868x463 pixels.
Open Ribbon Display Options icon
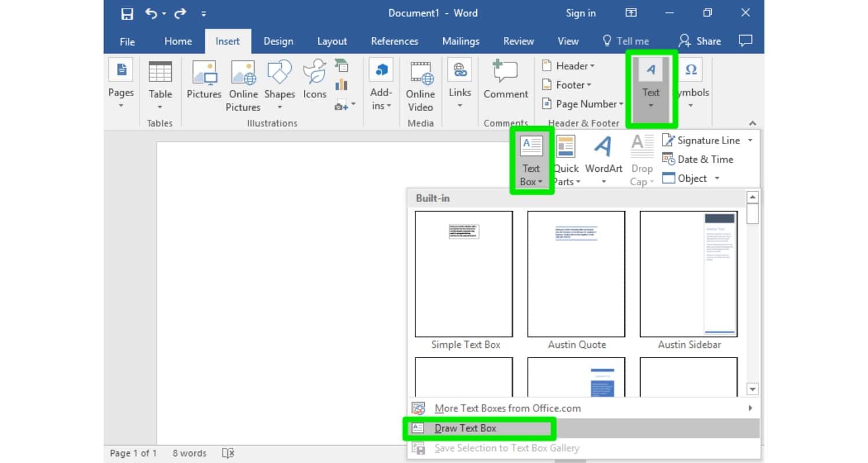(x=631, y=13)
